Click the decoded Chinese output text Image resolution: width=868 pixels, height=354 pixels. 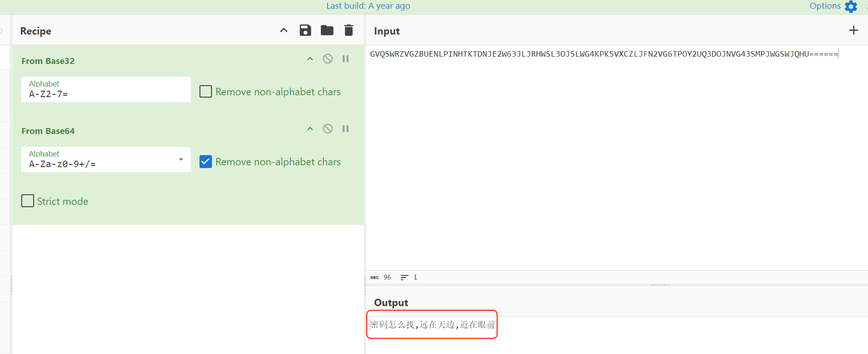(x=432, y=325)
